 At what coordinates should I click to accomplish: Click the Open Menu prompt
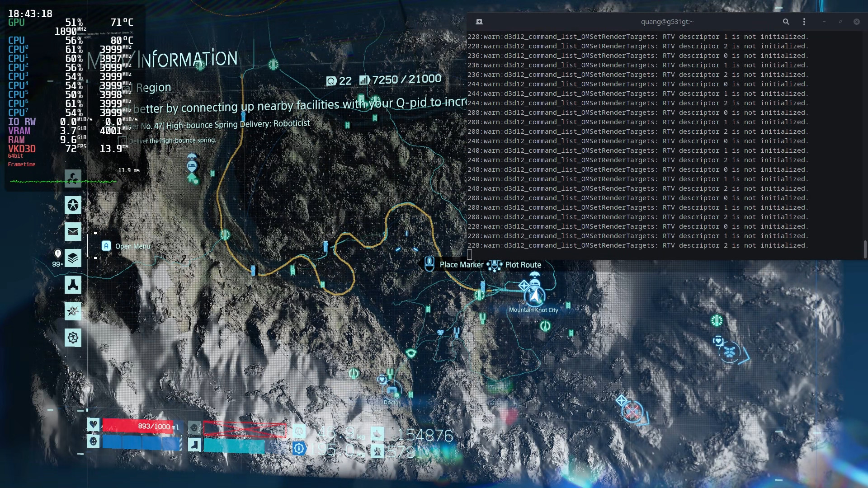[x=126, y=246]
